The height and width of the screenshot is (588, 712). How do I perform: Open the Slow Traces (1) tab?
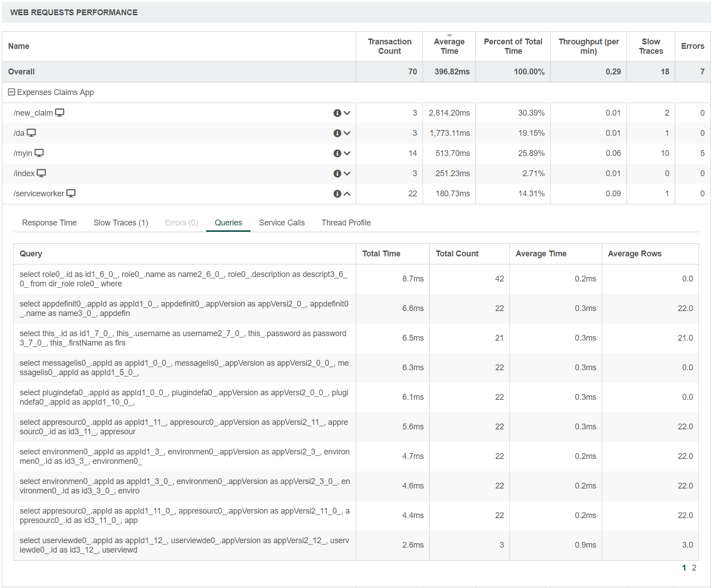point(121,223)
